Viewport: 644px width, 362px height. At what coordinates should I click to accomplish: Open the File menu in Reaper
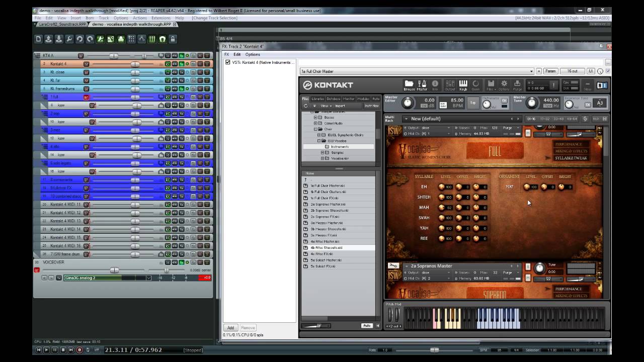38,18
